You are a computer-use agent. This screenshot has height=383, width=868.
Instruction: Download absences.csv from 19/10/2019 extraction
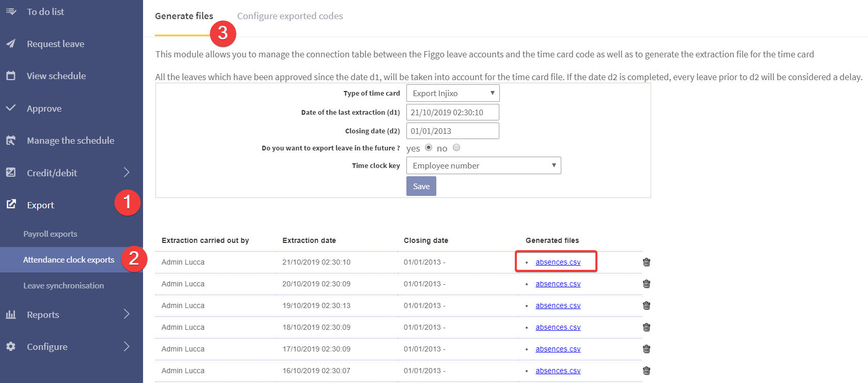point(558,305)
